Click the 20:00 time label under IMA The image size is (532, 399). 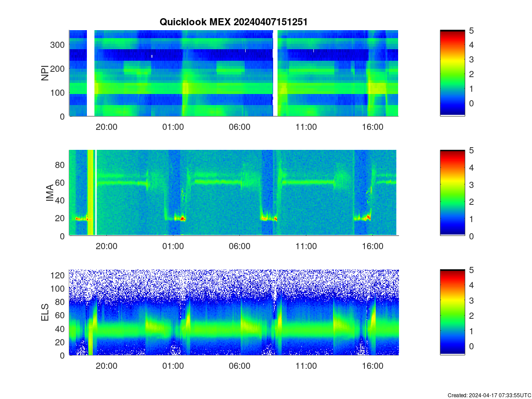pyautogui.click(x=106, y=246)
